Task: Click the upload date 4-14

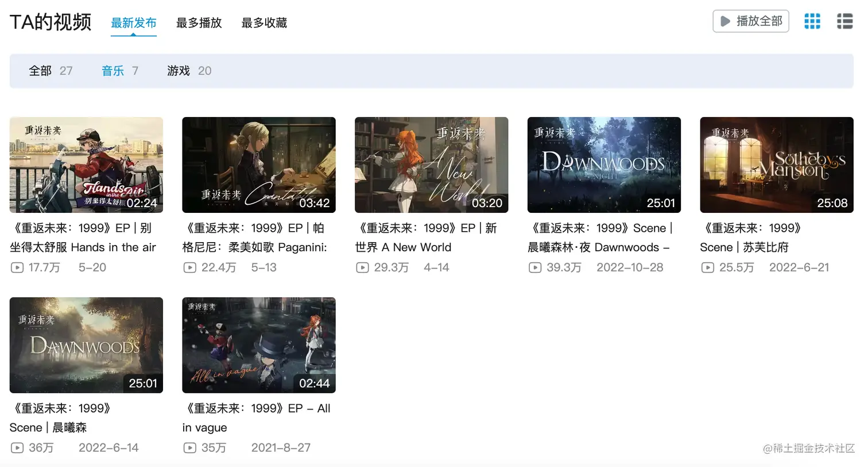Action: (x=436, y=267)
